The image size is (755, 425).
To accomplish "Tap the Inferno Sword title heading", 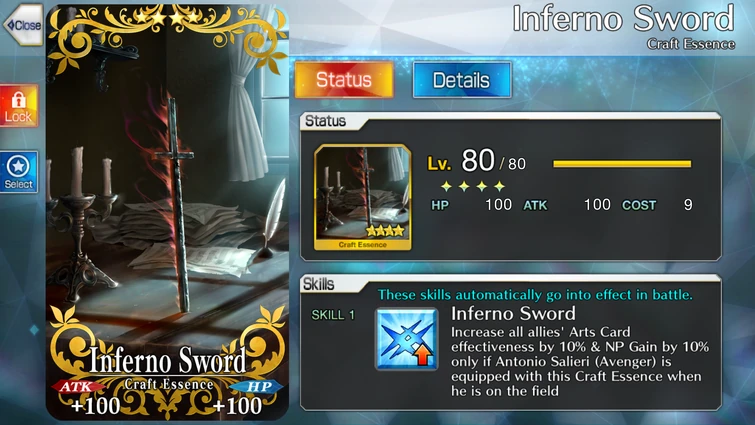I will (624, 19).
